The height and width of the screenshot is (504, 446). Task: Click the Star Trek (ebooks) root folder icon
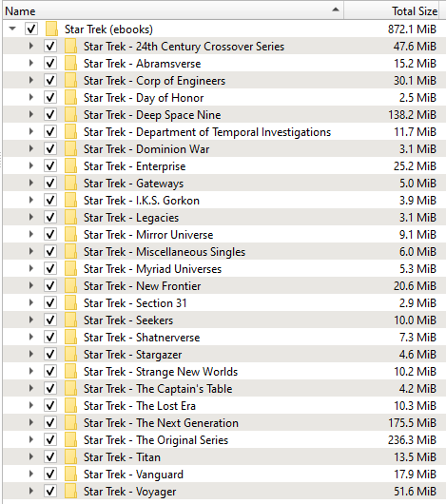(x=51, y=29)
